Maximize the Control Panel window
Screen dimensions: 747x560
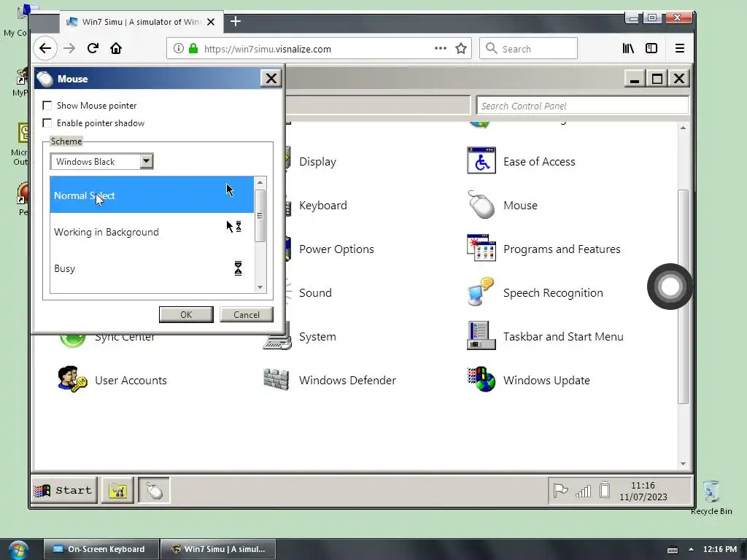657,78
